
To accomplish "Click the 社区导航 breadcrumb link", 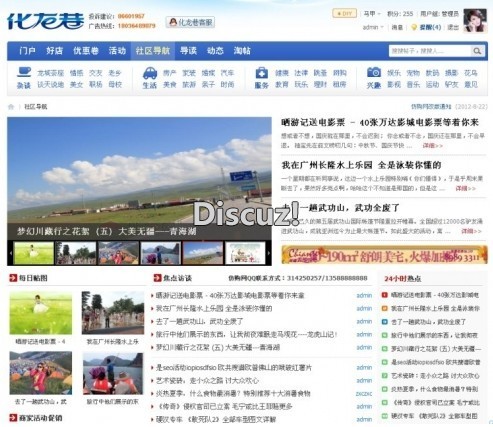I will 36,107.
